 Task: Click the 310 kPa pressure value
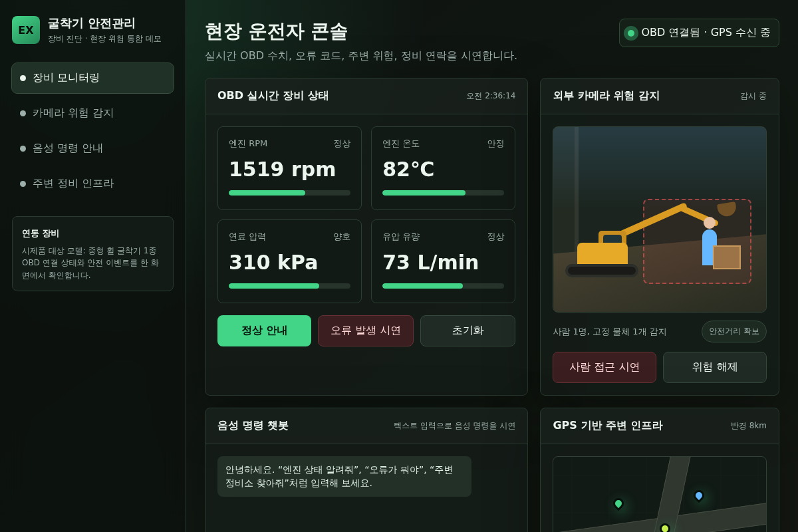point(273,263)
